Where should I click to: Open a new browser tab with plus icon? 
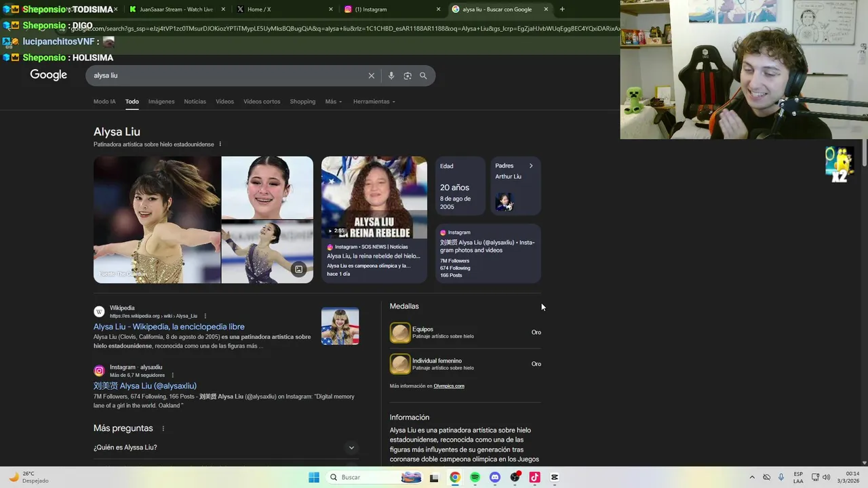562,9
